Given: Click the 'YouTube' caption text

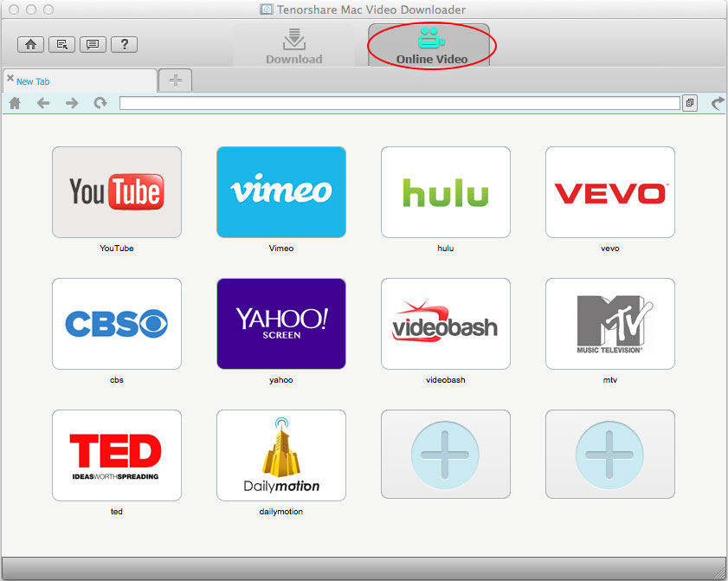Looking at the screenshot, I should click(117, 249).
